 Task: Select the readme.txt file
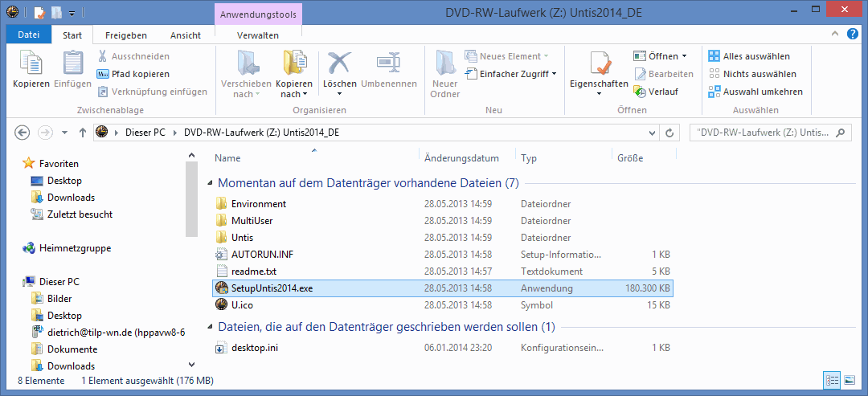point(253,271)
